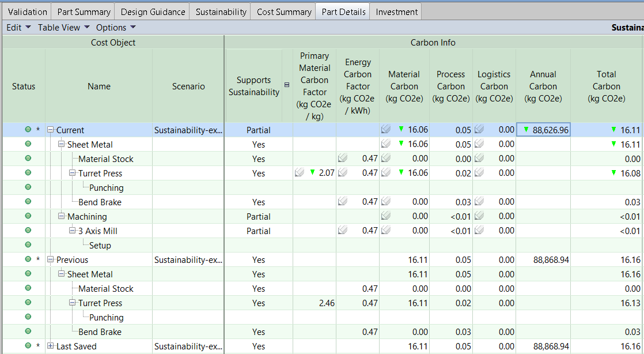
Task: Click the Total Carbon column header
Action: 607,86
